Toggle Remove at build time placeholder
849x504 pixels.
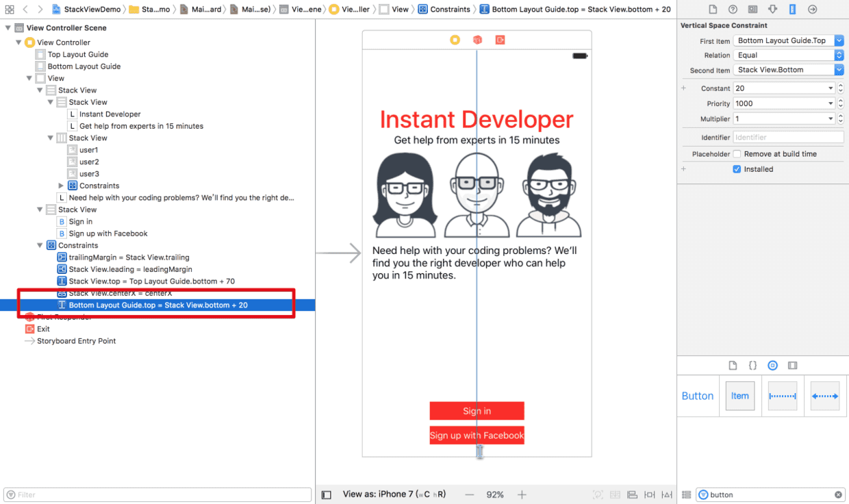[x=737, y=154]
